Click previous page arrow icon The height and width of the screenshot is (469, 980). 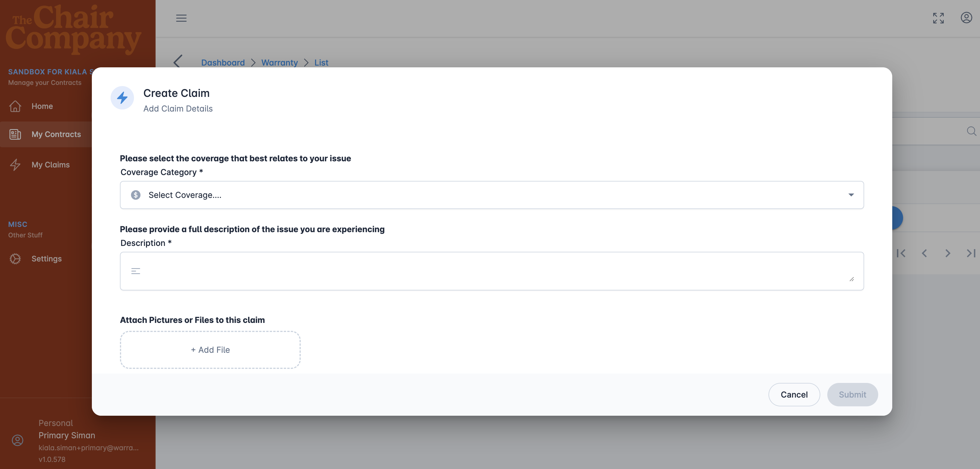(x=924, y=253)
